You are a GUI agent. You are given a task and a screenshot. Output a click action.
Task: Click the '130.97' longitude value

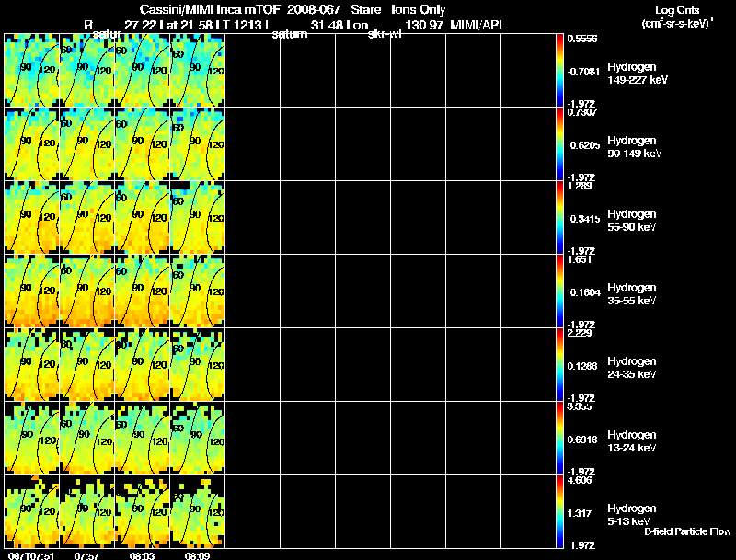pyautogui.click(x=425, y=25)
